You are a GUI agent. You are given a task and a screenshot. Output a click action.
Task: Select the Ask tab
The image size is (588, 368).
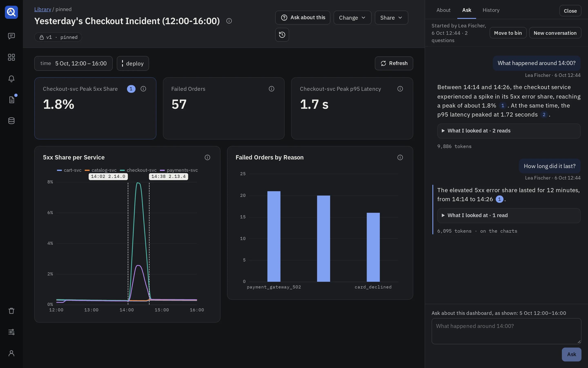click(467, 10)
